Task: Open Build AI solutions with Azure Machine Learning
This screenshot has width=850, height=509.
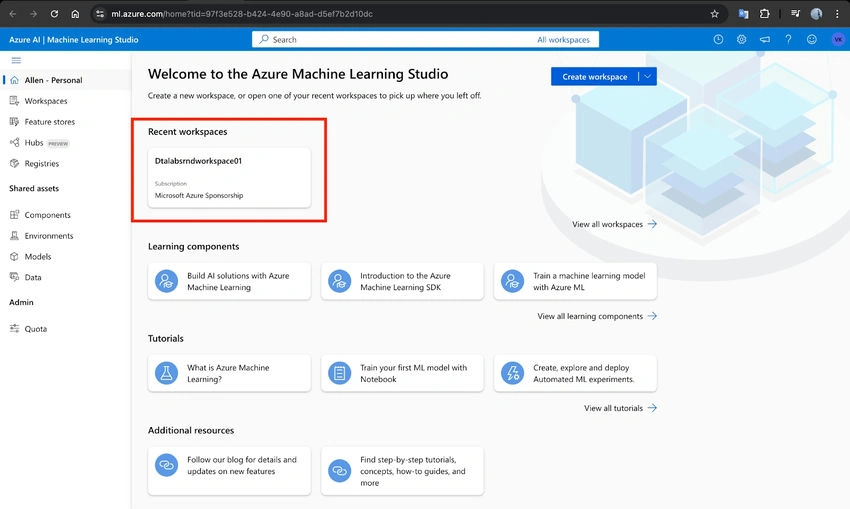Action: pos(229,281)
